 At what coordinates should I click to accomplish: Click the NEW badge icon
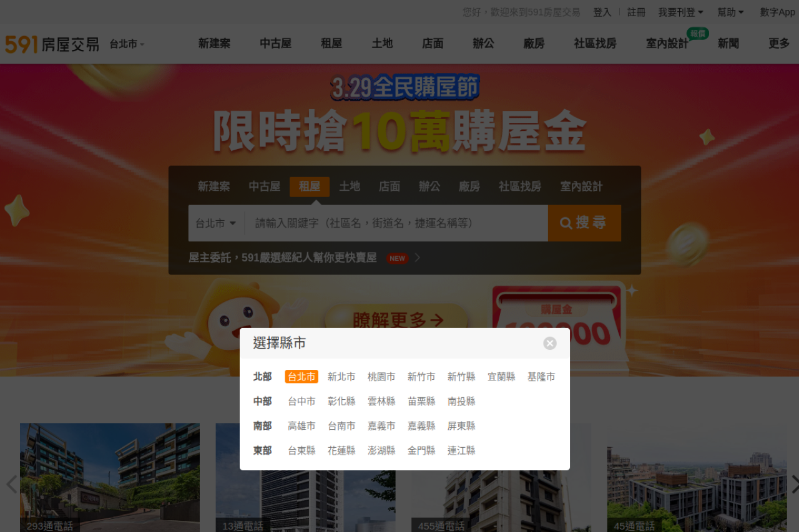coord(397,258)
